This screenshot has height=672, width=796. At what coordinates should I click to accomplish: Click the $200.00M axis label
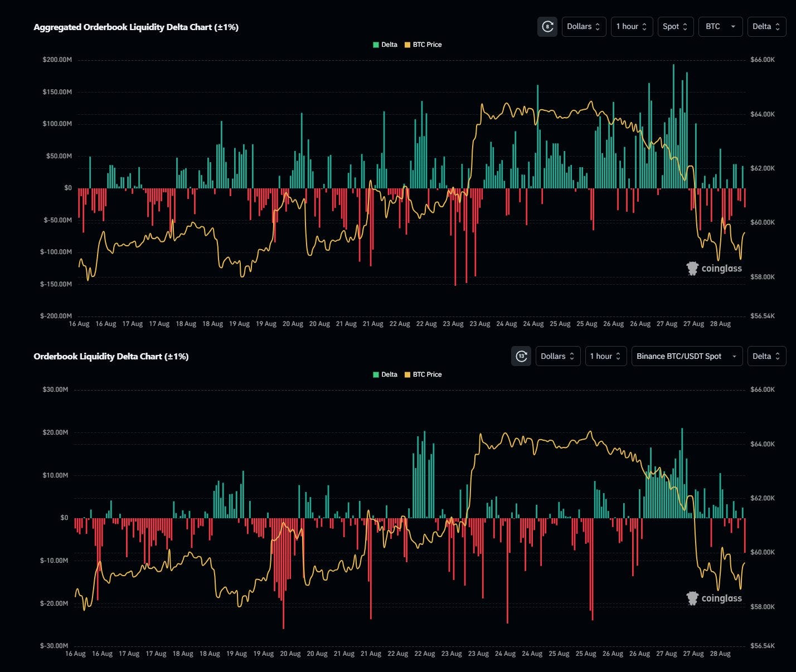[x=57, y=60]
